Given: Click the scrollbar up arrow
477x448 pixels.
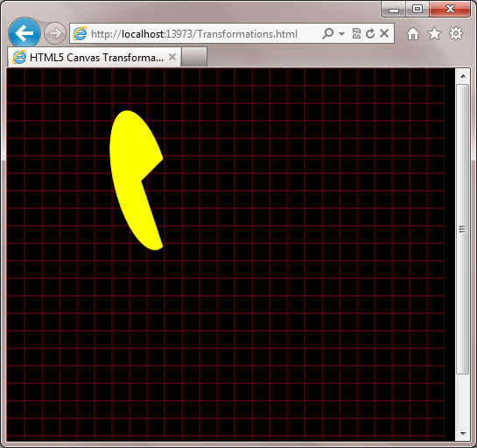Looking at the screenshot, I should click(463, 76).
